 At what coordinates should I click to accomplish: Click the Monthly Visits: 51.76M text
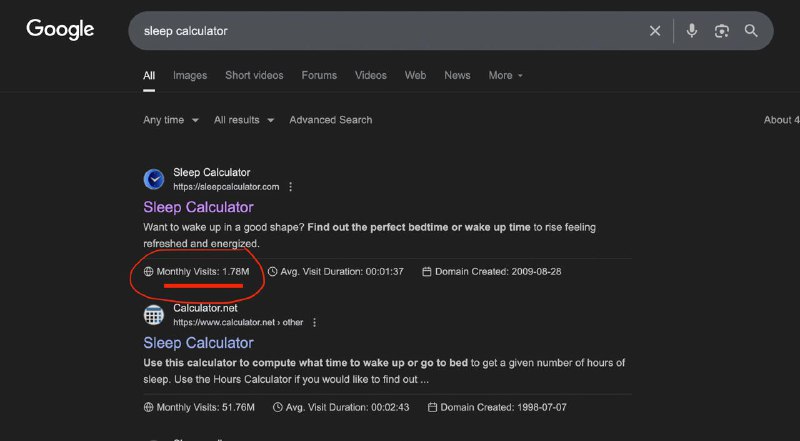click(206, 407)
